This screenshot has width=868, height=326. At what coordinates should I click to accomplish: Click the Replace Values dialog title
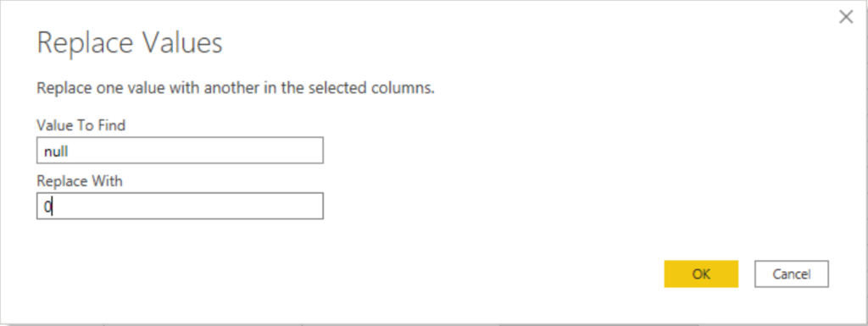pyautogui.click(x=130, y=42)
